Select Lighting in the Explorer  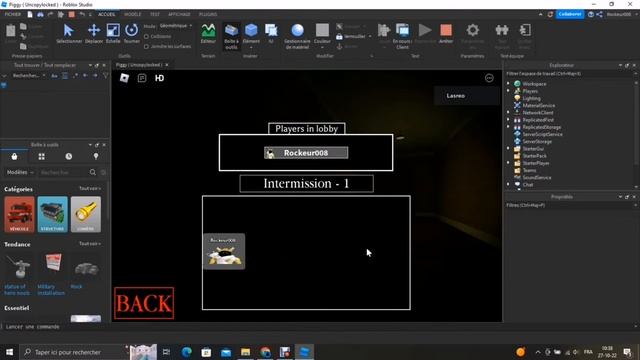(x=531, y=98)
